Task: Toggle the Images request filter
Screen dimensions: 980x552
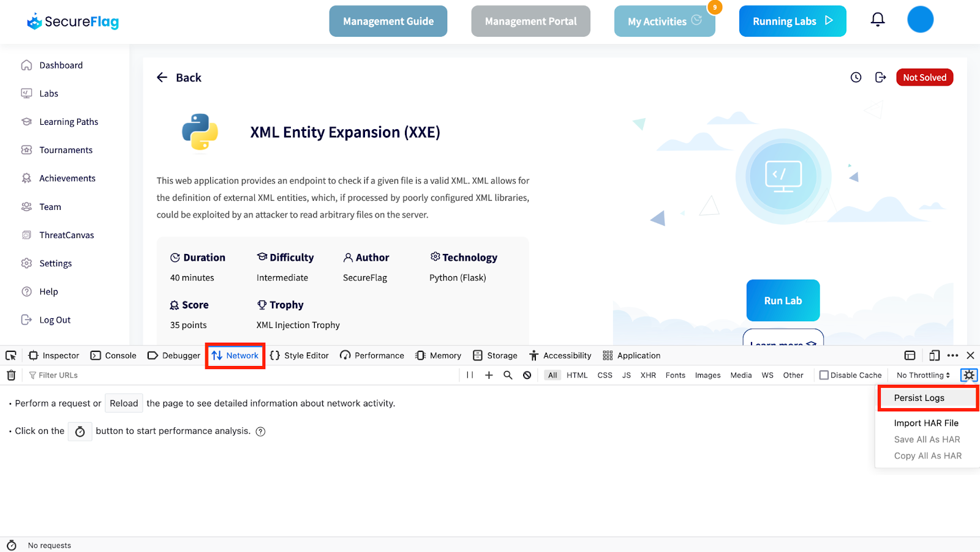Action: pyautogui.click(x=707, y=375)
